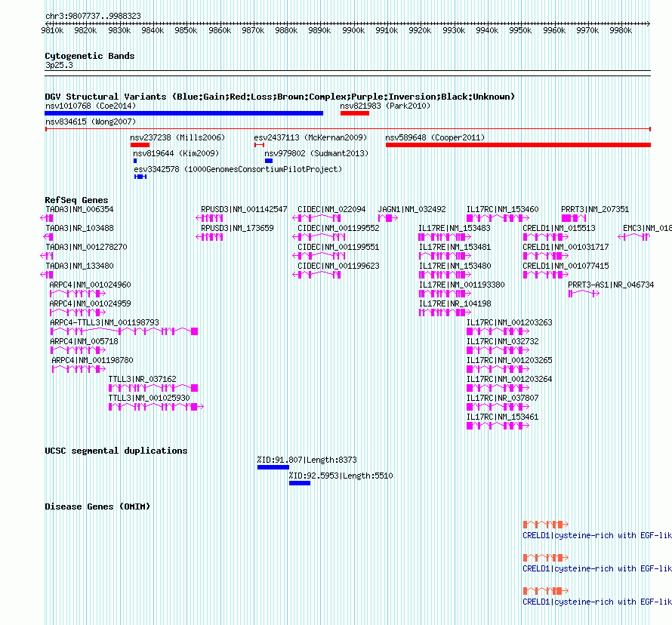Click the "RefSeq Genes" track title
Viewport: 672px width, 625px height.
(76, 200)
